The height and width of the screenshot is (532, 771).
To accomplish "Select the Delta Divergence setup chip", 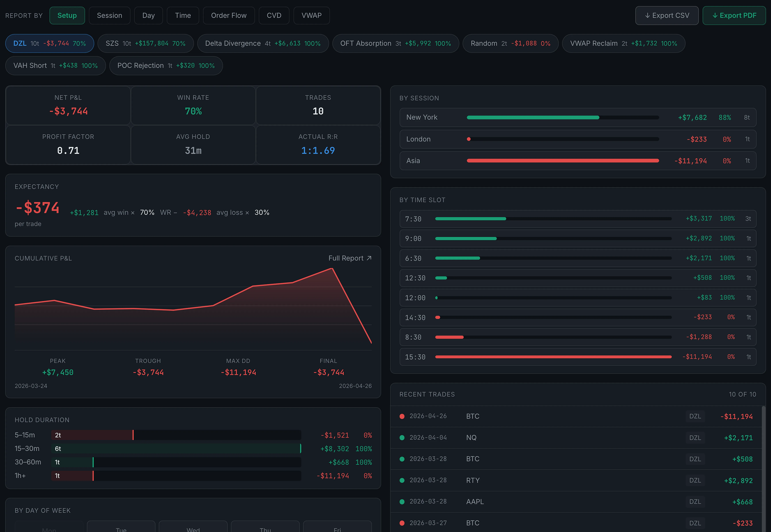I will point(263,43).
